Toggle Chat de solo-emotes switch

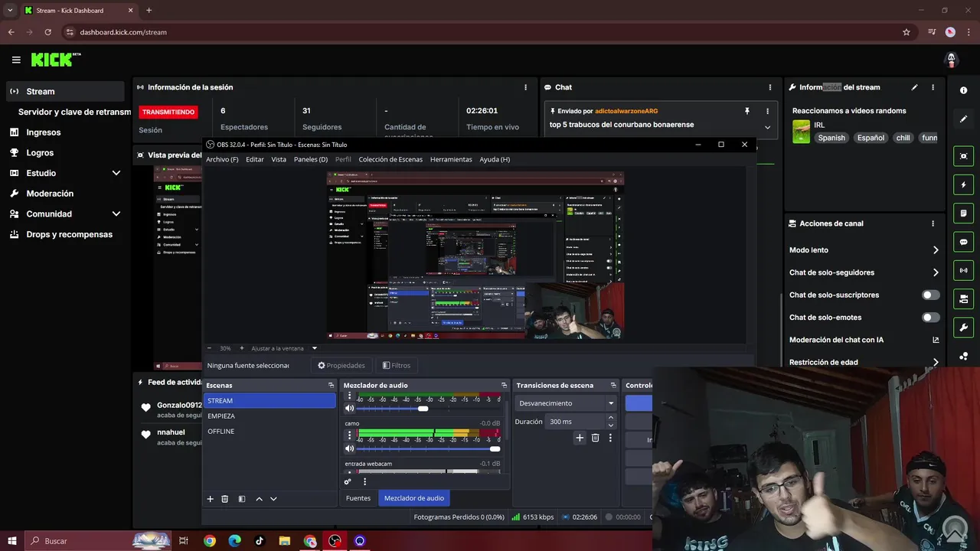(930, 317)
